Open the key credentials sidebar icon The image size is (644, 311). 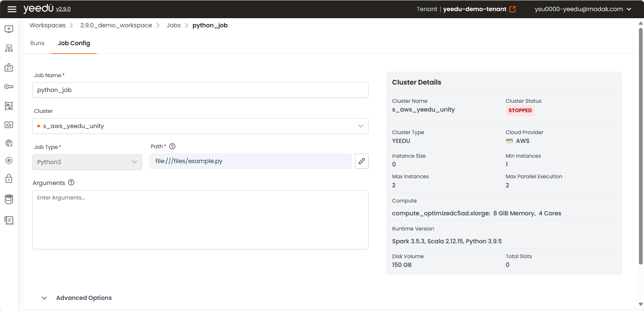[9, 87]
